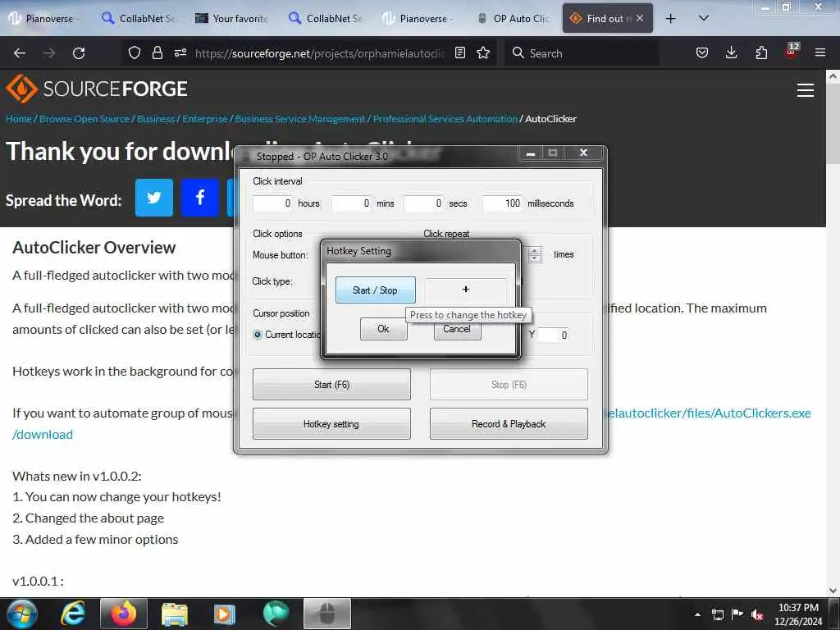Click the Y coordinate input field
Viewport: 840px width, 630px height.
[x=554, y=335]
